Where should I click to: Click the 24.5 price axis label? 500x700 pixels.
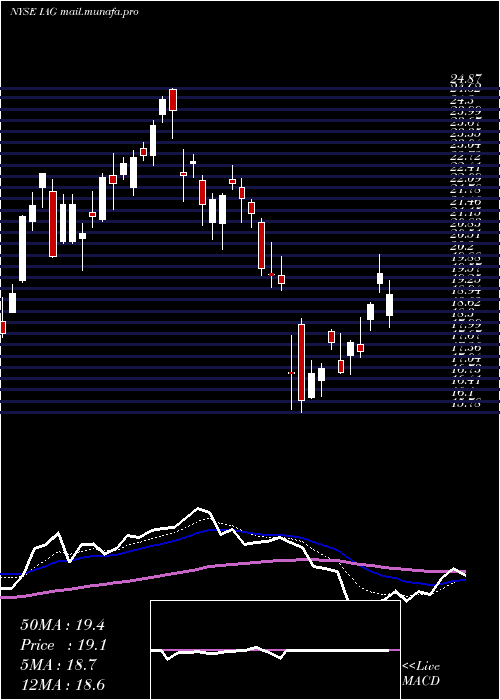(x=462, y=101)
